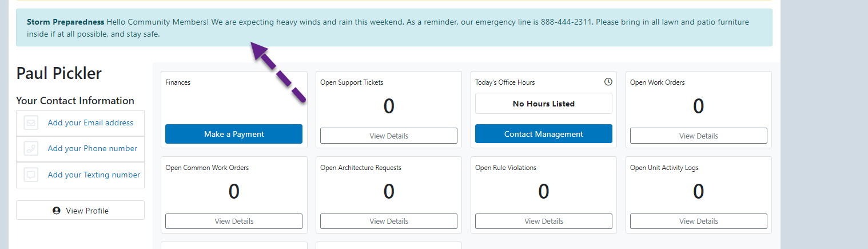Click the Make a Payment button
Screen dimensions: 868x249
(234, 134)
